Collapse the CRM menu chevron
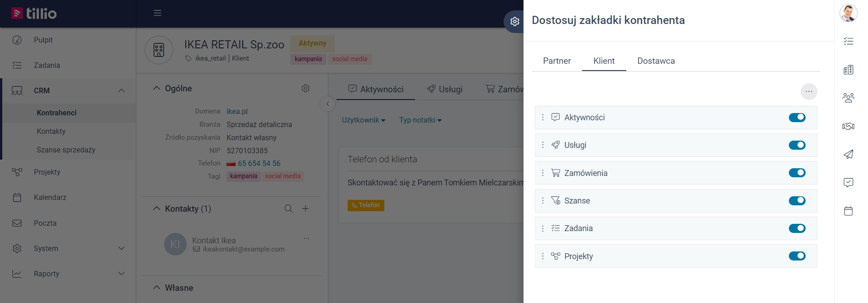This screenshot has height=303, width=868. pyautogui.click(x=122, y=90)
